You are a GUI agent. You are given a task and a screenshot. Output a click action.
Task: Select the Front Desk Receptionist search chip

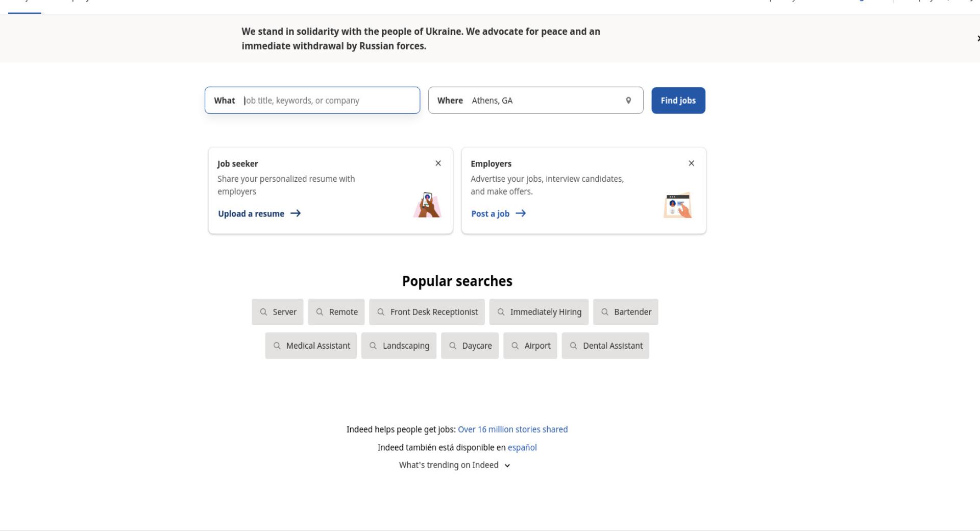[x=427, y=312]
